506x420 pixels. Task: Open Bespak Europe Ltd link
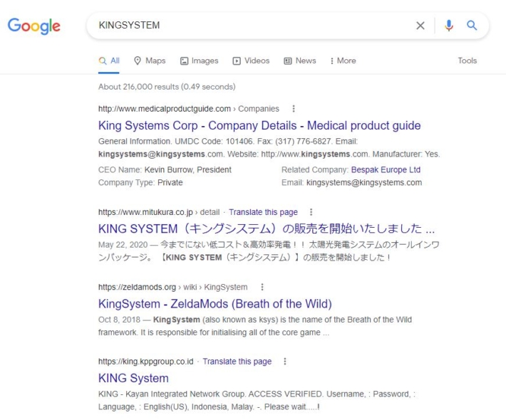[386, 170]
